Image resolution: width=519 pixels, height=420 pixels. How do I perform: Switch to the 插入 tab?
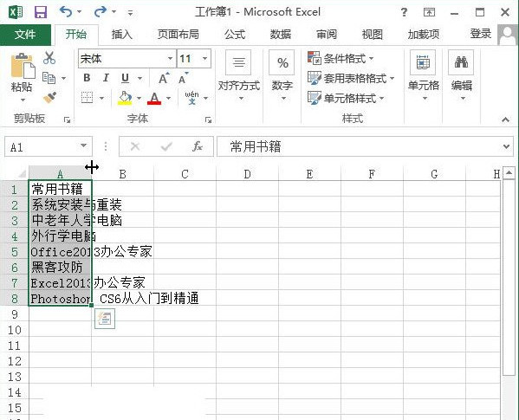point(122,35)
